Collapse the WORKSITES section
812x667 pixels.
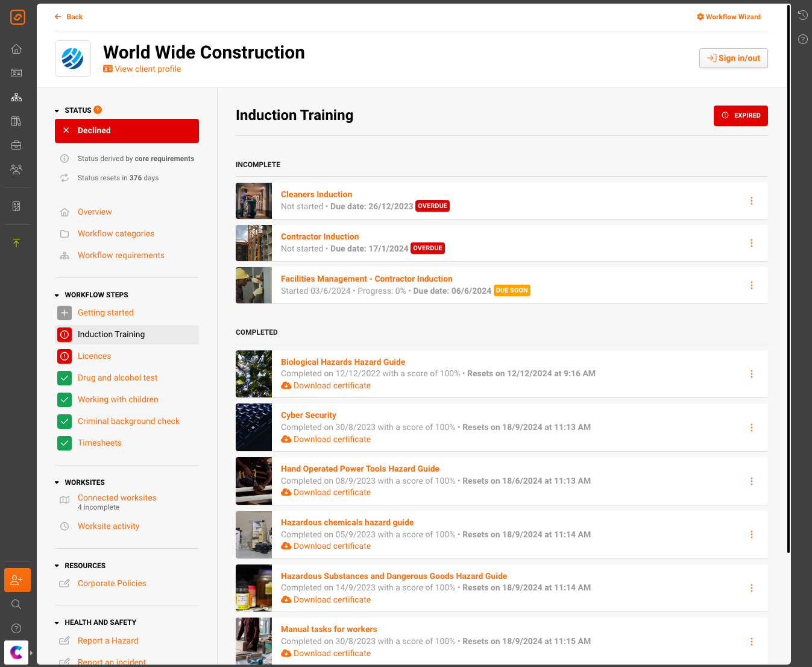coord(57,483)
